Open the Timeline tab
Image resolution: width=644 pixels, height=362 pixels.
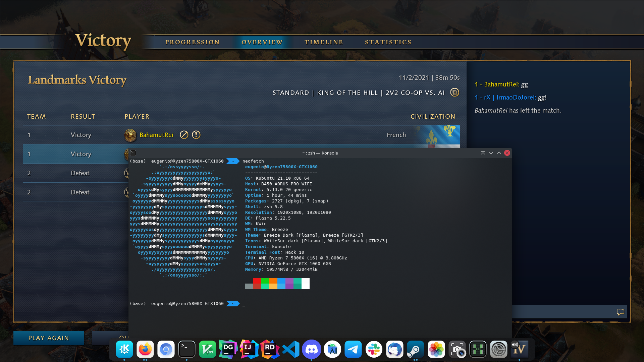[324, 42]
